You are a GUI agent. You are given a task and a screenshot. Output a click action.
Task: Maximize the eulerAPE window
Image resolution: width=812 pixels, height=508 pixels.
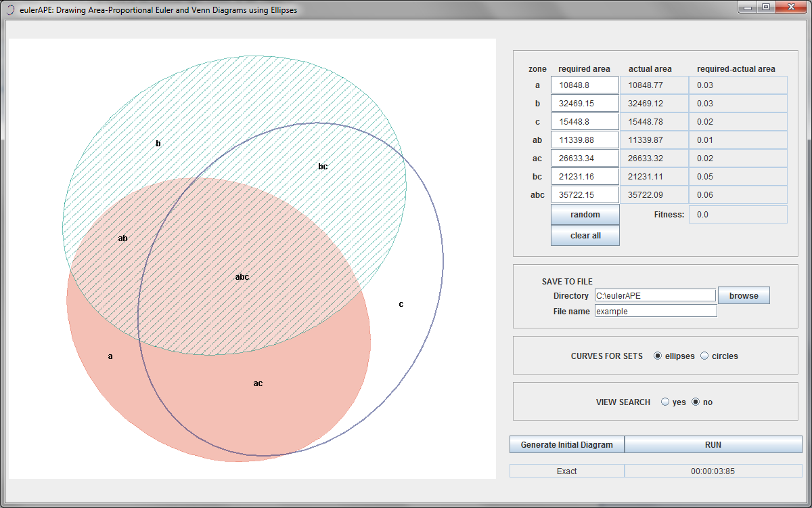766,7
